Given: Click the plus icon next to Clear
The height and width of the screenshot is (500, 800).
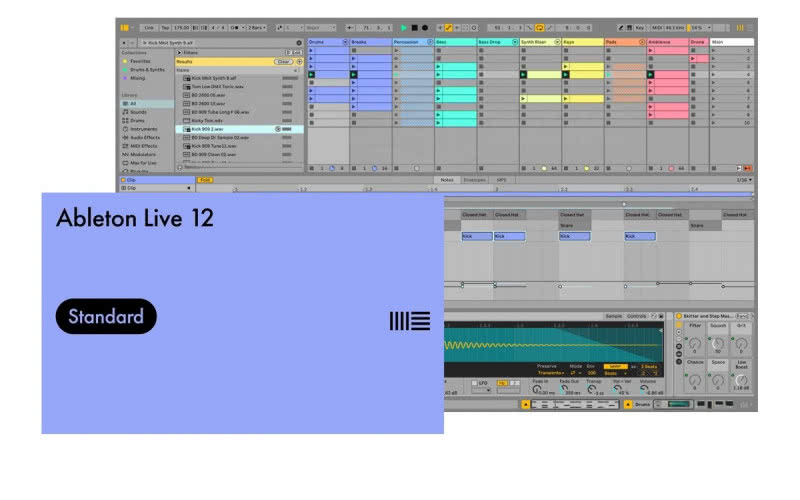Looking at the screenshot, I should tap(299, 62).
